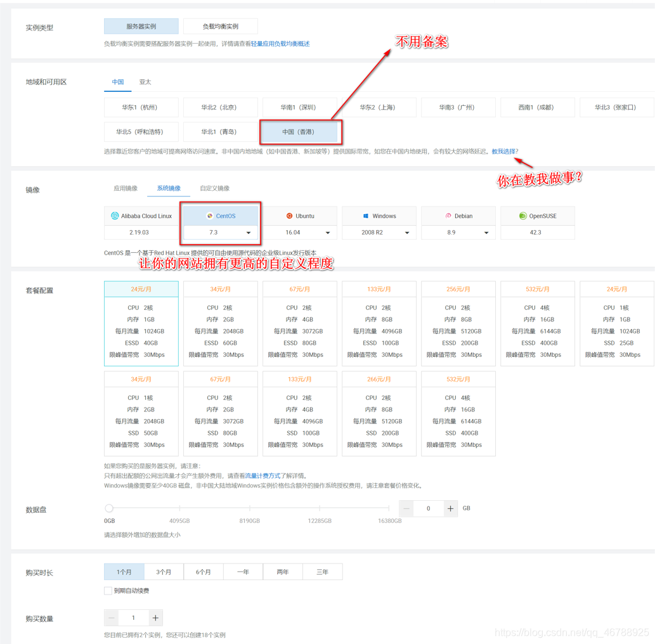Image resolution: width=655 pixels, height=644 pixels.
Task: Click Alibaba Cloud Linux version 2.19.03
Action: tap(141, 232)
